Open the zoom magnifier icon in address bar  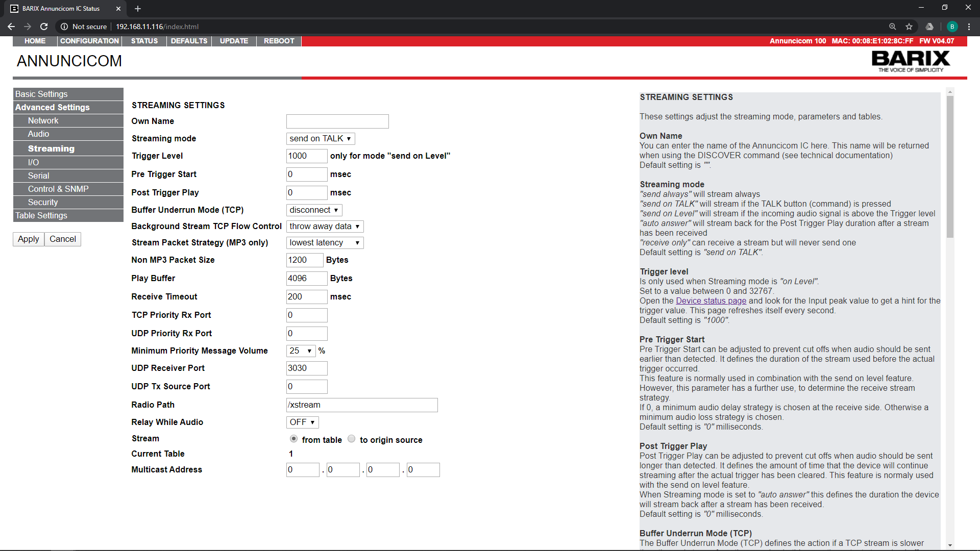tap(892, 27)
